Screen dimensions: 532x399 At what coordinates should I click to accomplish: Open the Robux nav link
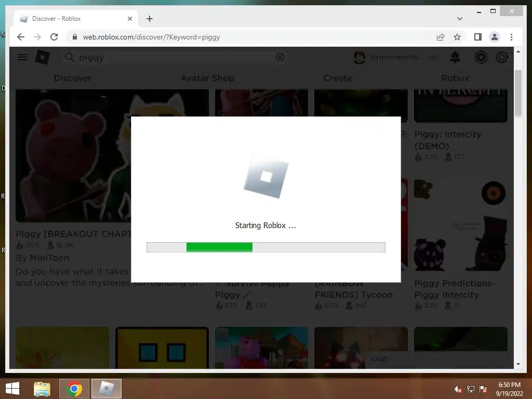455,78
